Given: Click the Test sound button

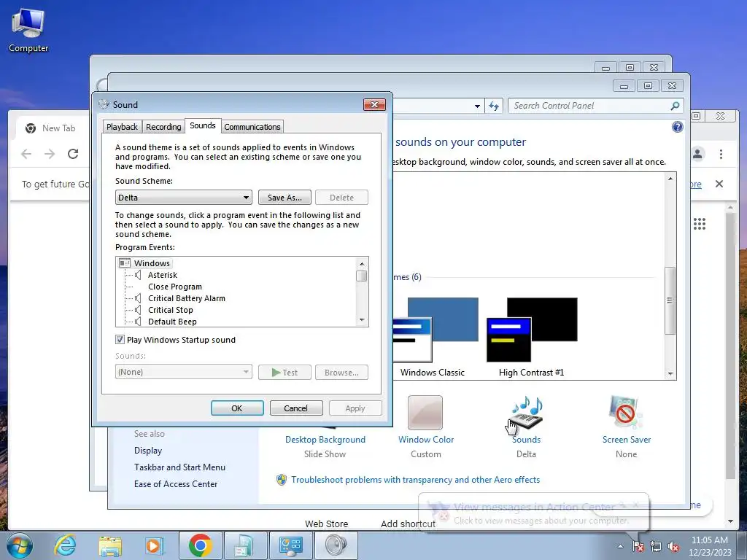Looking at the screenshot, I should pos(285,373).
